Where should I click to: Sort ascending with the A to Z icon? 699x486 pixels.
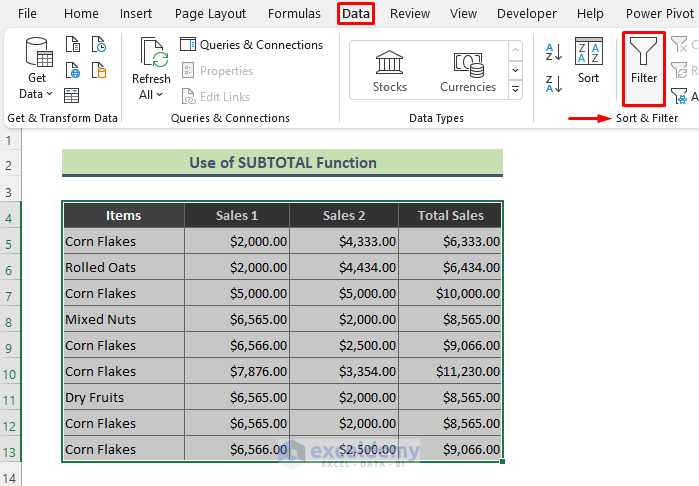[554, 53]
